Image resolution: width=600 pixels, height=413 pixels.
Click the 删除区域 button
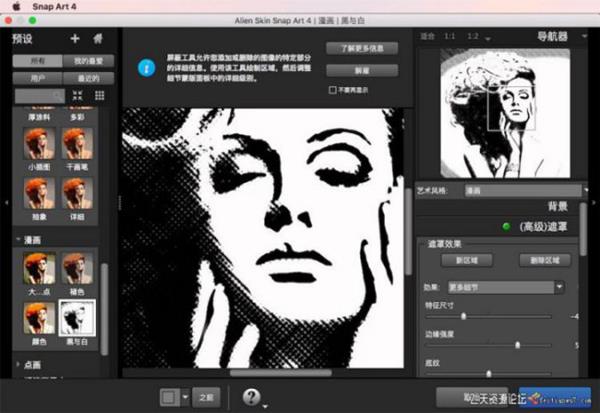pyautogui.click(x=545, y=260)
